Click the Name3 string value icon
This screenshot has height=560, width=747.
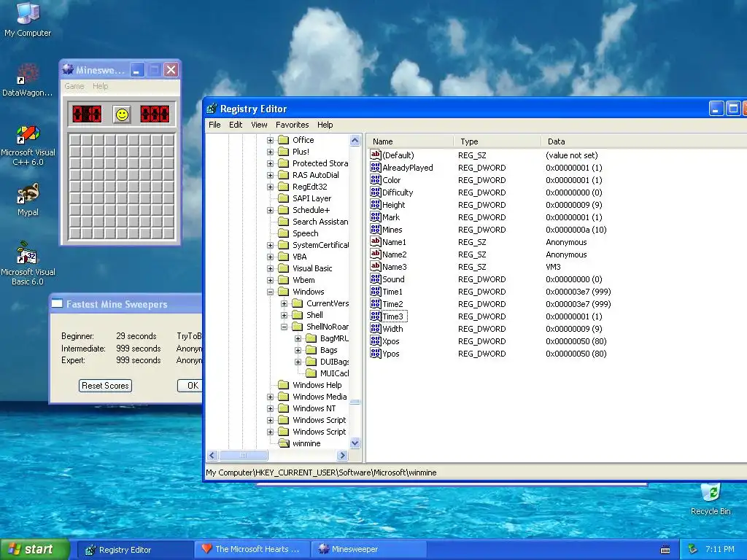point(376,266)
